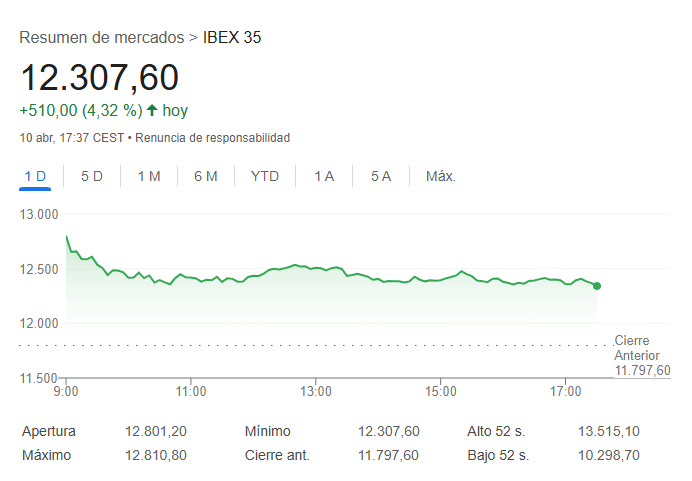This screenshot has width=692, height=481.
Task: Select the 1 D time range tab
Action: point(35,177)
